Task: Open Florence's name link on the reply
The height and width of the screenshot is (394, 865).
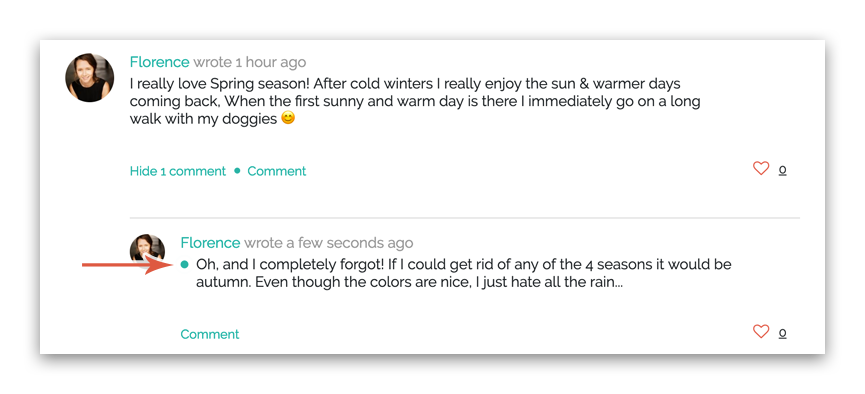Action: (x=210, y=243)
